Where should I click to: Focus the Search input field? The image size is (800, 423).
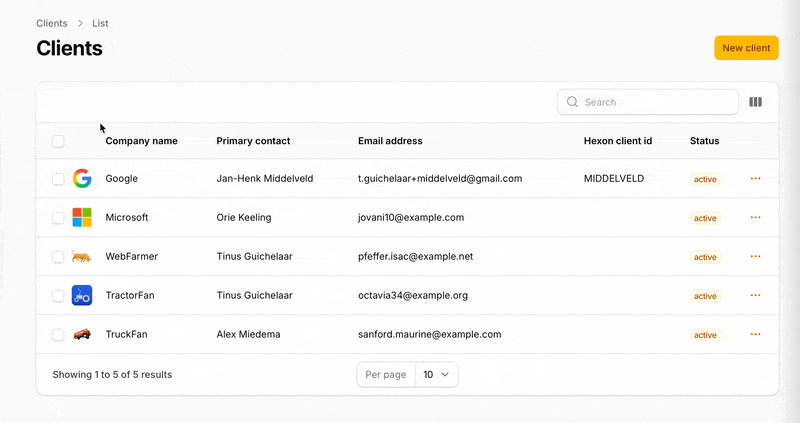click(x=647, y=102)
